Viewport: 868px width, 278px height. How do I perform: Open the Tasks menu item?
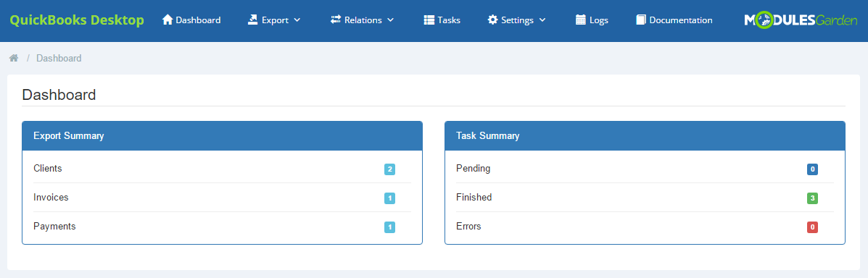coord(442,20)
